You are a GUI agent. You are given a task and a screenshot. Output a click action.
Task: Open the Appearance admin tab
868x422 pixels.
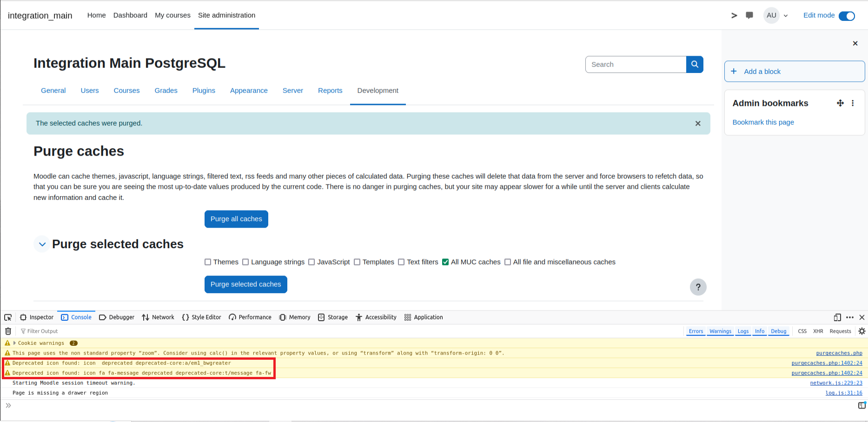[249, 91]
